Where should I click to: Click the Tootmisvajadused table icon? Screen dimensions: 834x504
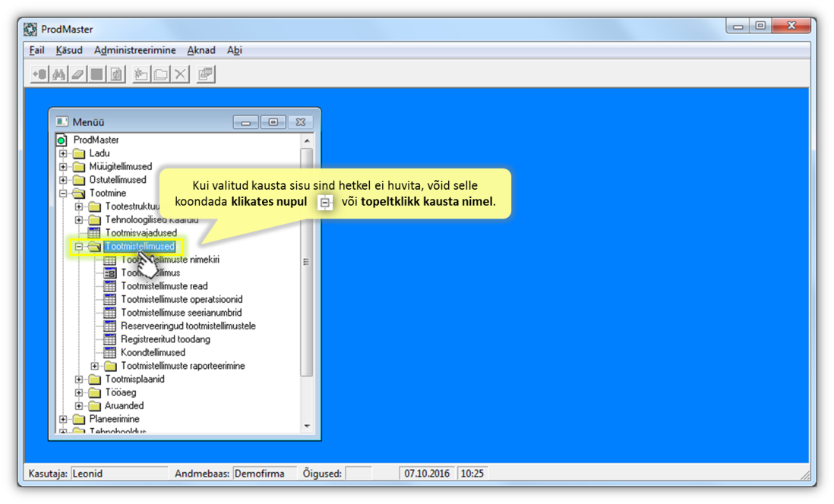[94, 233]
